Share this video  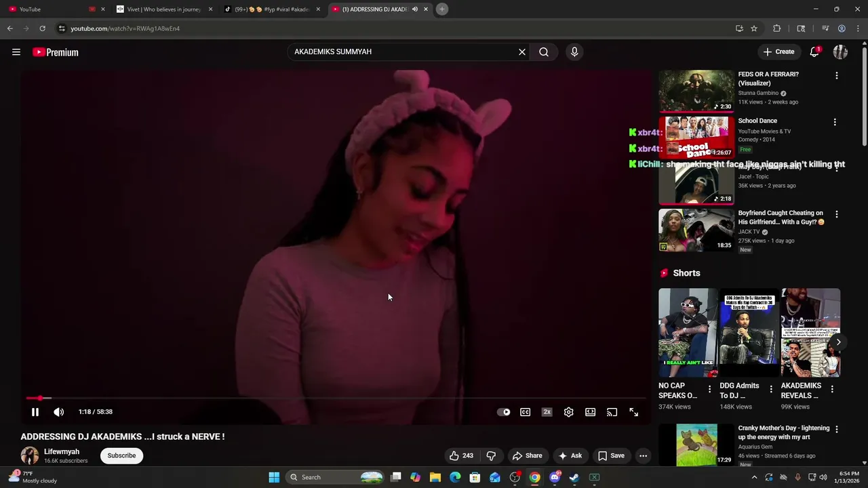pos(528,455)
